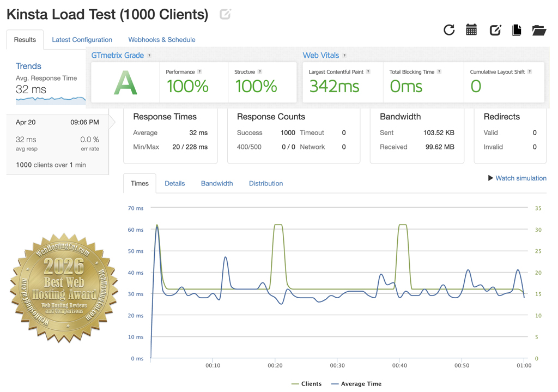The image size is (558, 392).
Task: Click the copy document icon
Action: click(x=517, y=31)
